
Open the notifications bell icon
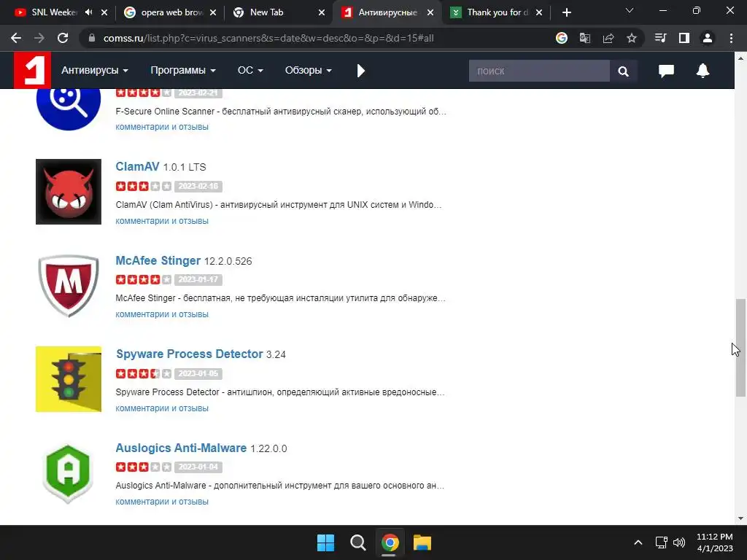[x=703, y=71]
